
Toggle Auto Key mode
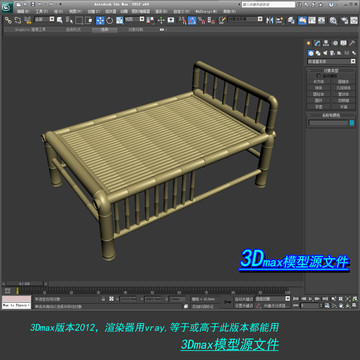(x=244, y=298)
